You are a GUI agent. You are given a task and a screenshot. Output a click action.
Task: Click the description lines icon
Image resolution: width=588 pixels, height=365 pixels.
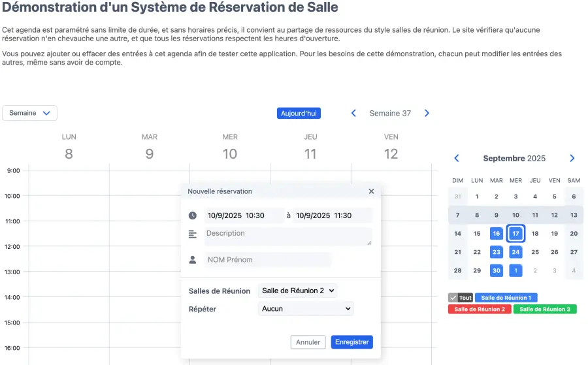(x=193, y=234)
